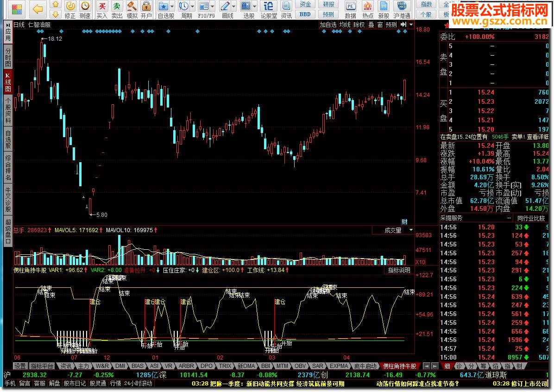
Task: Click the 指数 index button
Action: click(x=427, y=4)
